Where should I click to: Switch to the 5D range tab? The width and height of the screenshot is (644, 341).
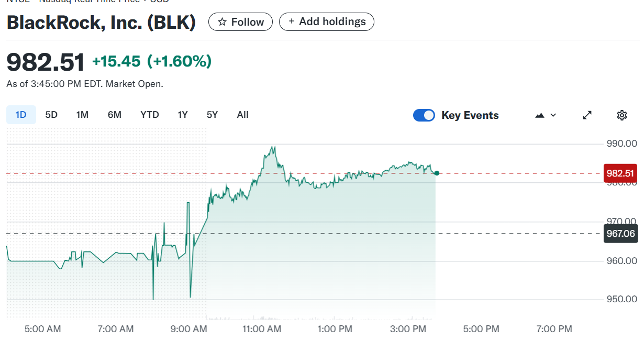51,115
